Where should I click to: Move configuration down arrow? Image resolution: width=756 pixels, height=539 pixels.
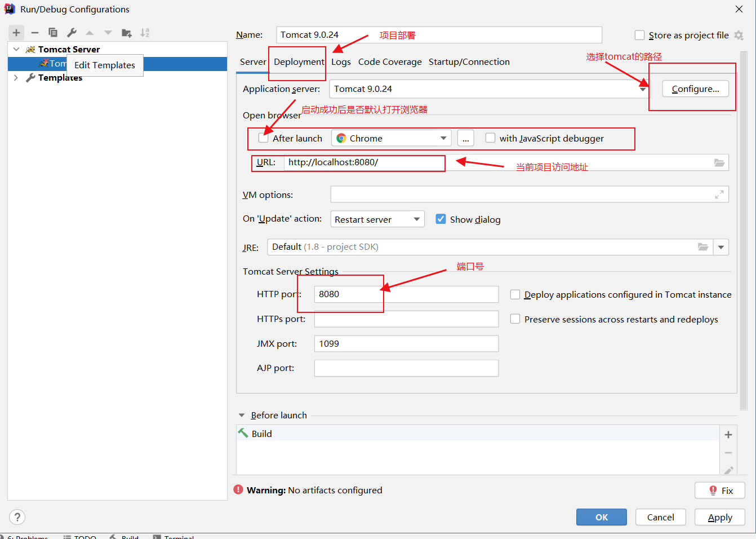108,33
